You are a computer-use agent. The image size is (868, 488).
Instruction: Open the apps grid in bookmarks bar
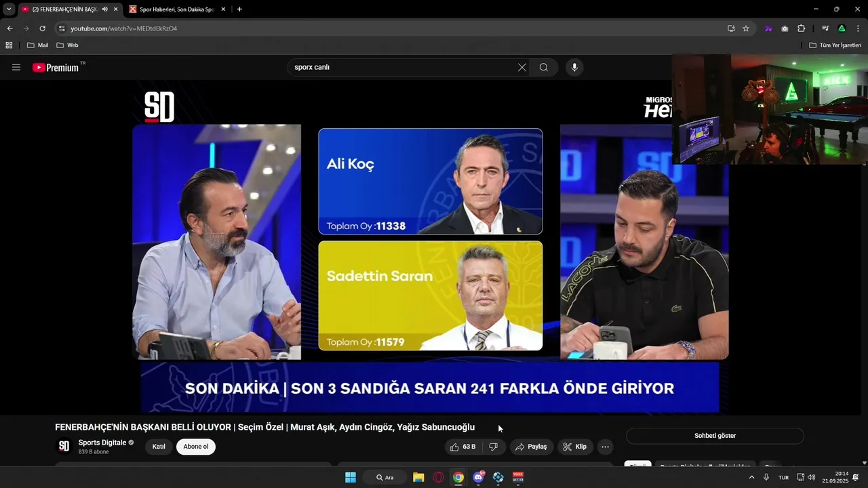tap(9, 45)
